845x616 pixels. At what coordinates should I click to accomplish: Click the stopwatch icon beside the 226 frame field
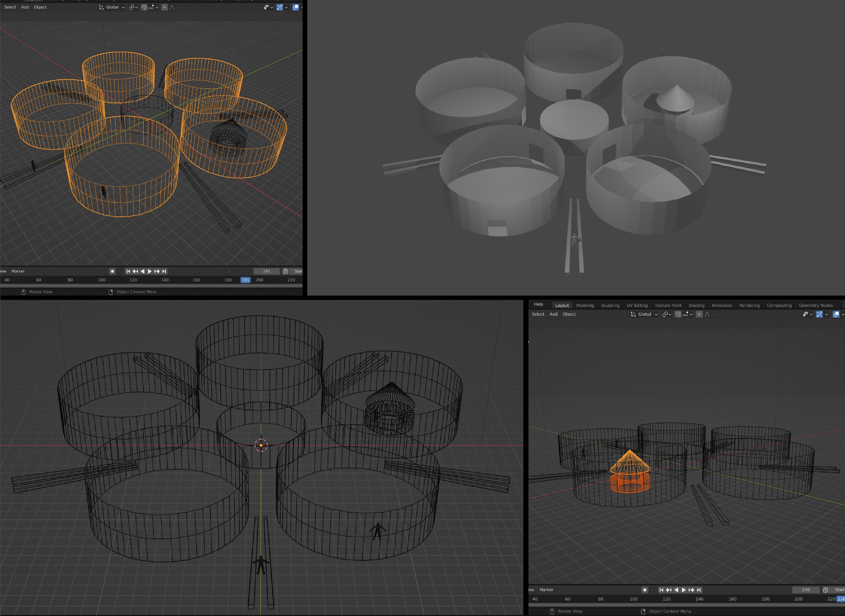(826, 590)
